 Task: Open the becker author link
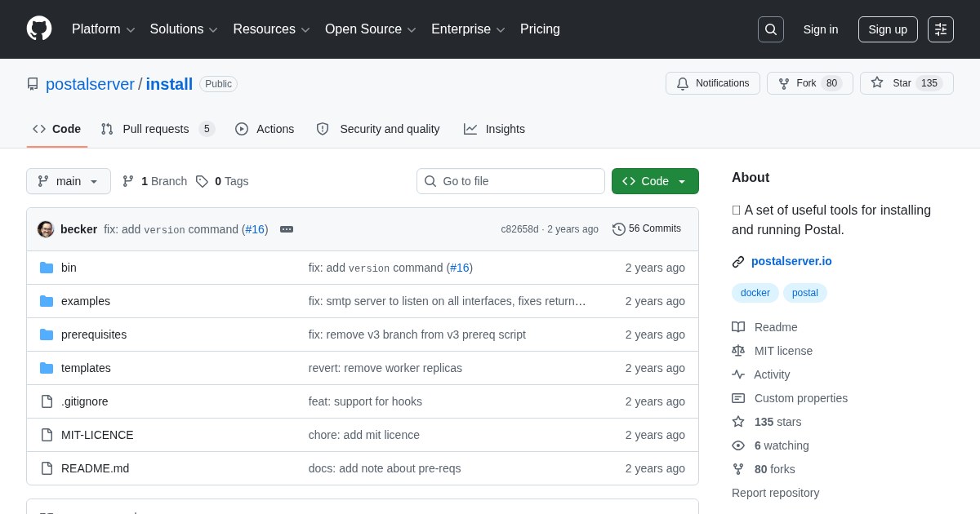[78, 229]
